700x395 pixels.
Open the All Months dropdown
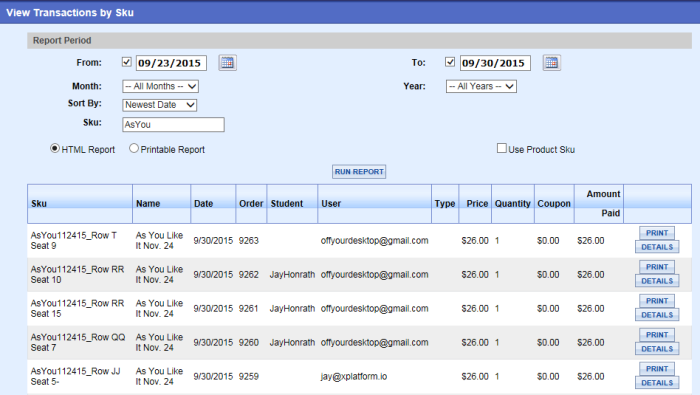[160, 86]
